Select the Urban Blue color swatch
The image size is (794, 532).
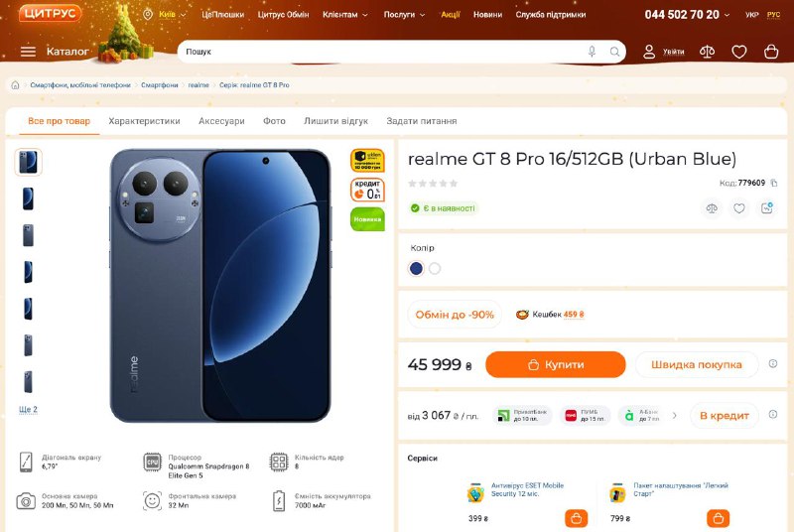[416, 268]
